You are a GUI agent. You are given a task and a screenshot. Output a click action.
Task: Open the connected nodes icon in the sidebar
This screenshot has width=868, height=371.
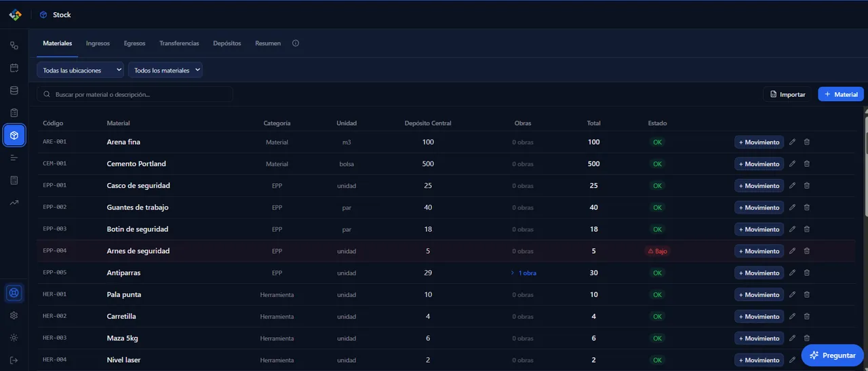(x=14, y=45)
